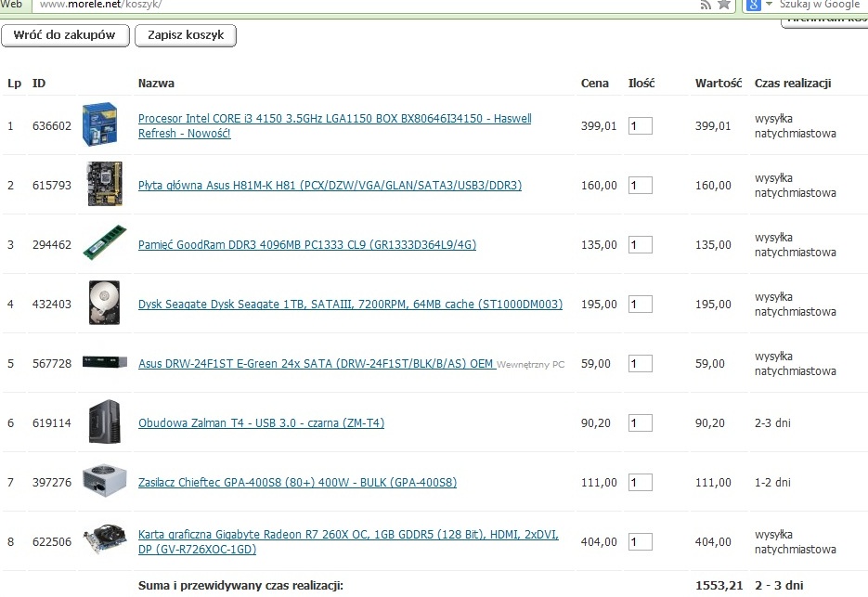Open the Intel Core i3 4150 processor thumbnail
The width and height of the screenshot is (868, 597).
(x=99, y=124)
